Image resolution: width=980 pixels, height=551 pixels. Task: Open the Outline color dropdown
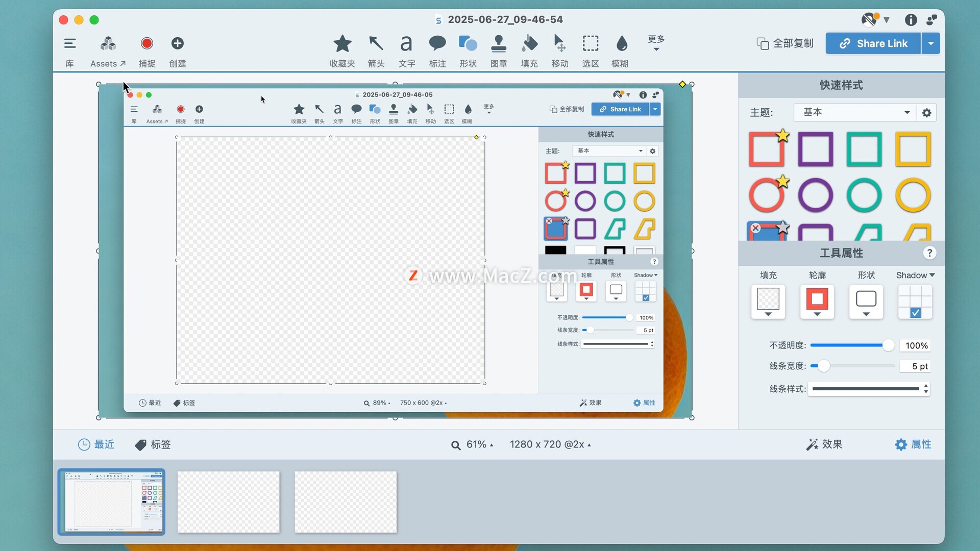(817, 302)
